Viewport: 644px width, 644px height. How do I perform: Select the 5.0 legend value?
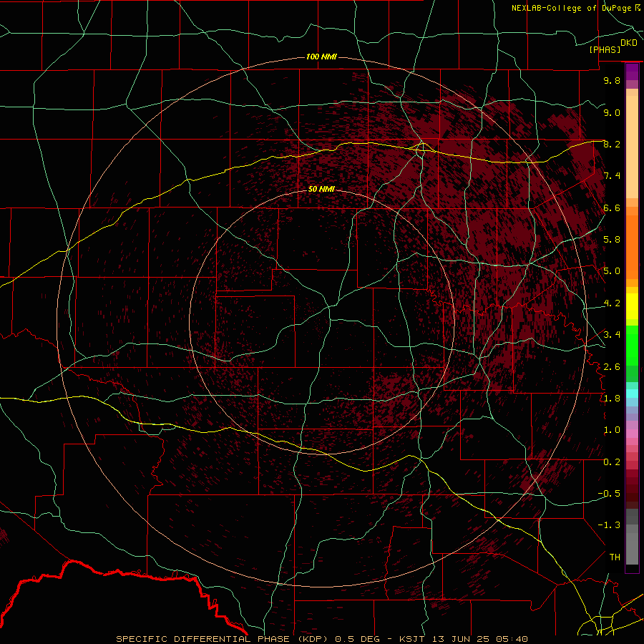pos(612,271)
